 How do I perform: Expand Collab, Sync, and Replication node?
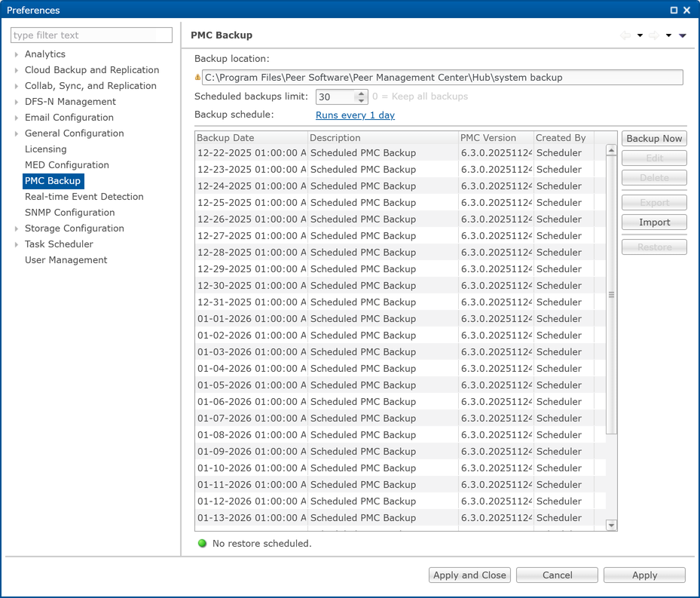click(x=16, y=86)
